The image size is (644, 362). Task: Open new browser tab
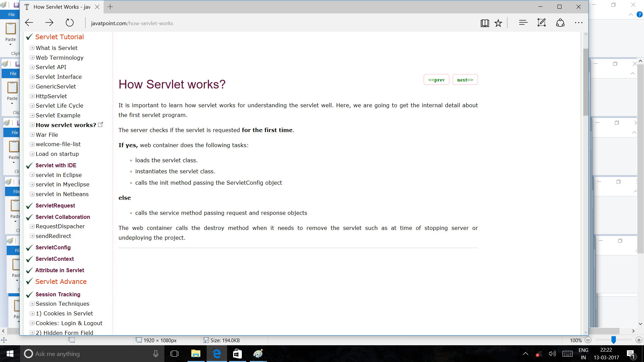(x=110, y=7)
